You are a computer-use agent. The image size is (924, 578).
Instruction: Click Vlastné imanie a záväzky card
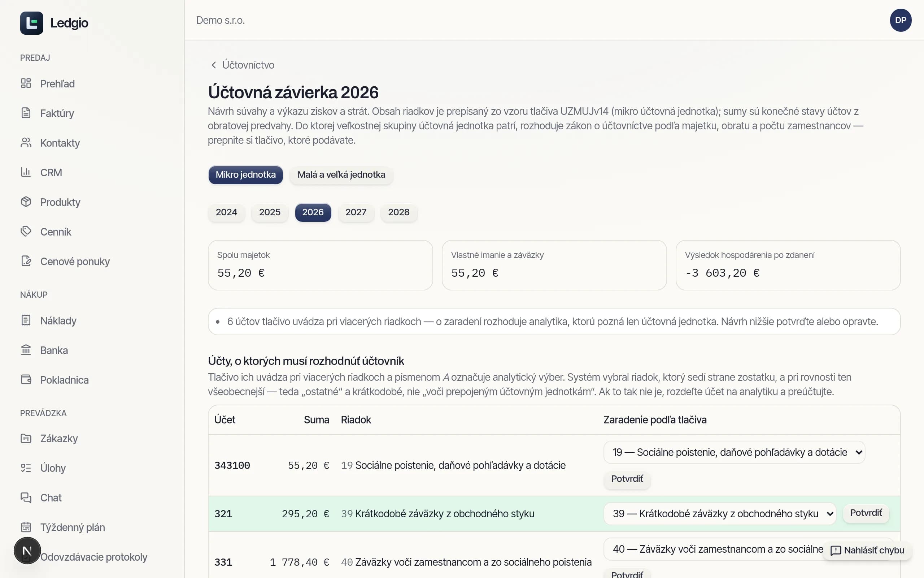pos(554,265)
